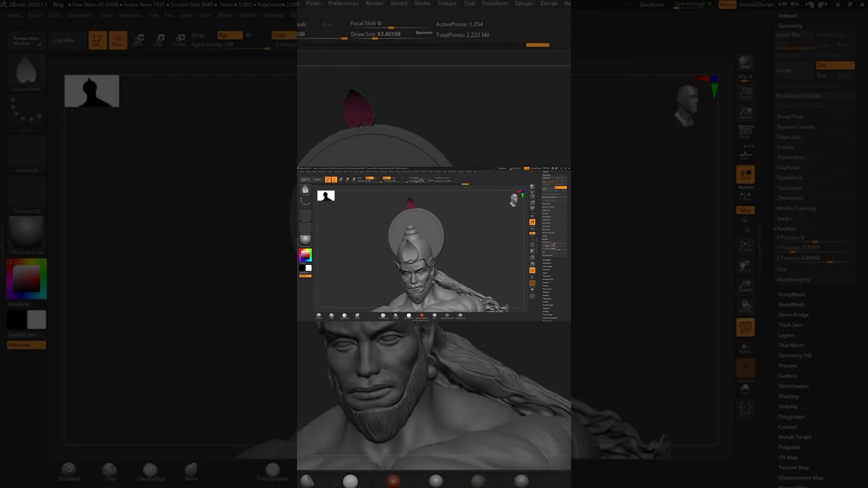Toggle the Dynamic draw size button
868x488 pixels.
pos(424,33)
